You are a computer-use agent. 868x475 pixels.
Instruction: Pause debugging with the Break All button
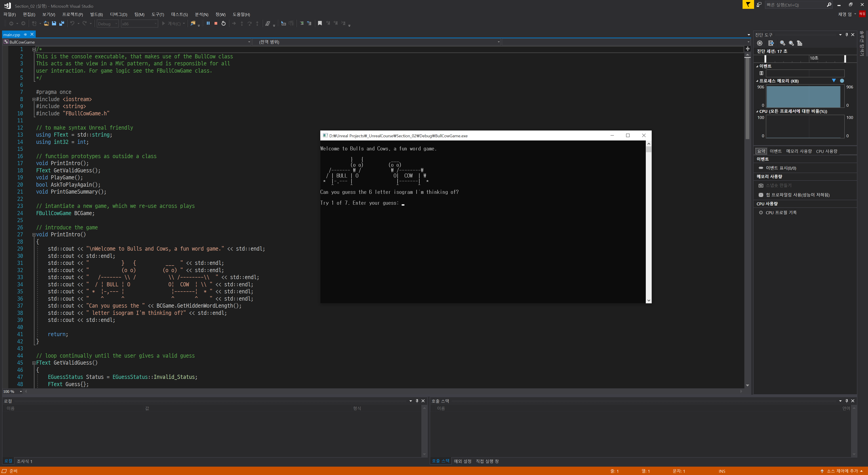pos(208,23)
